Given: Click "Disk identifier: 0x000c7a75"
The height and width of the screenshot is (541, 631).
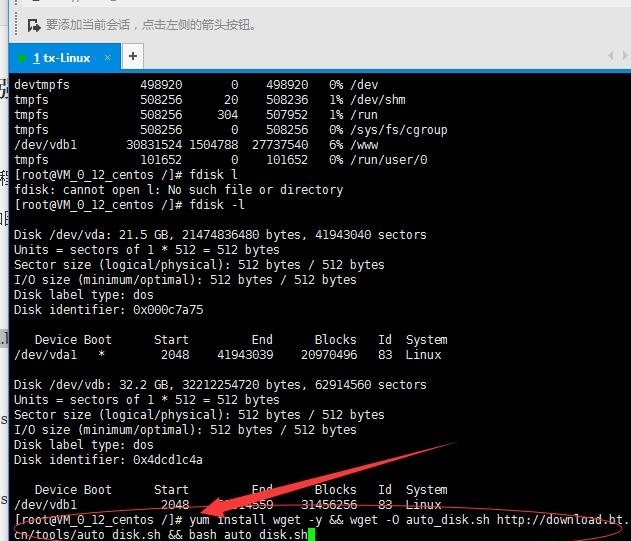Looking at the screenshot, I should point(109,310).
